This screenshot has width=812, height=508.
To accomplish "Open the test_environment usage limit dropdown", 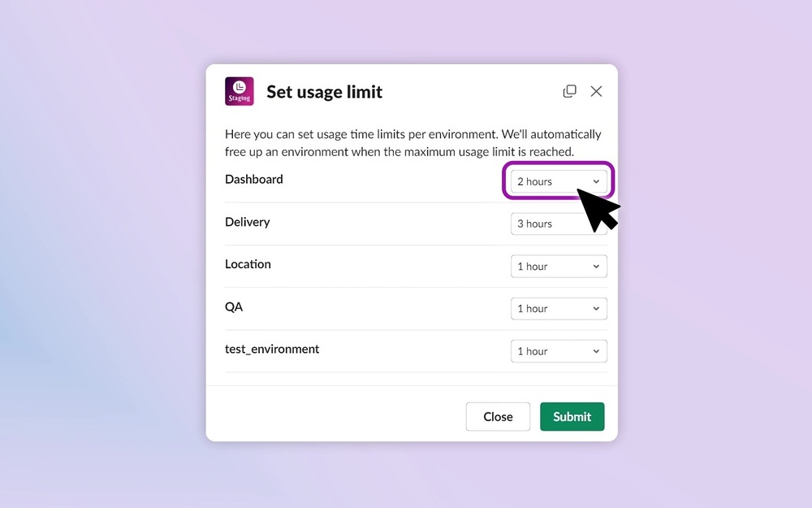I will pyautogui.click(x=559, y=351).
